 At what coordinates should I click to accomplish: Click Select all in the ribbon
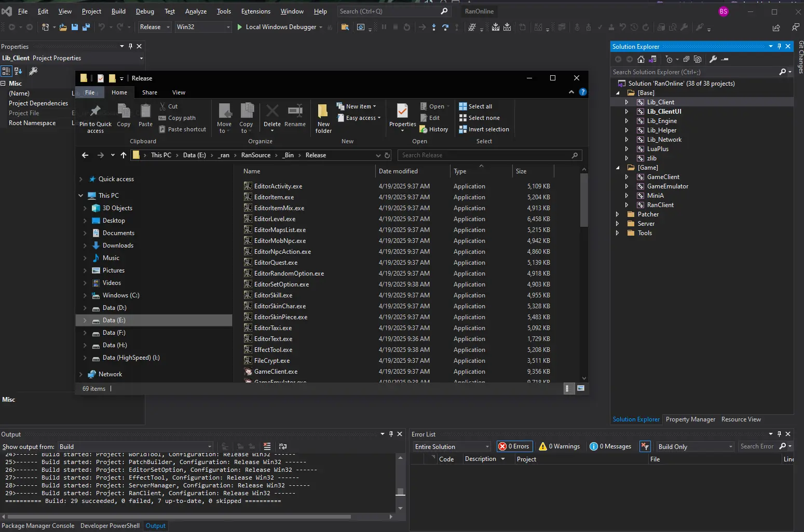point(475,106)
